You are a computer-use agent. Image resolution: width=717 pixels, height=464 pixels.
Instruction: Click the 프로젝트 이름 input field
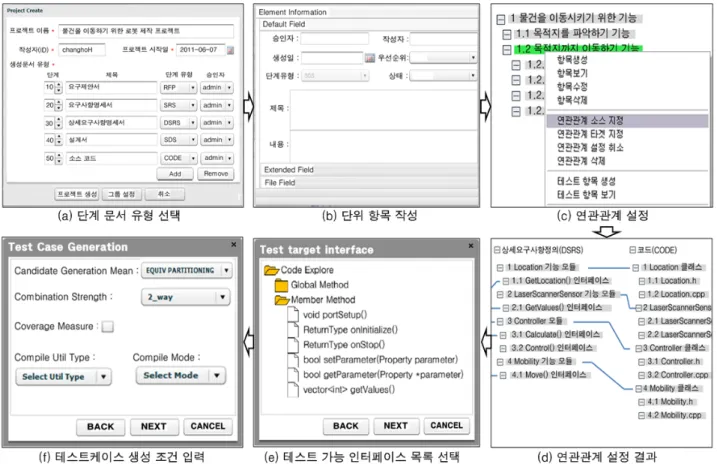[146, 31]
